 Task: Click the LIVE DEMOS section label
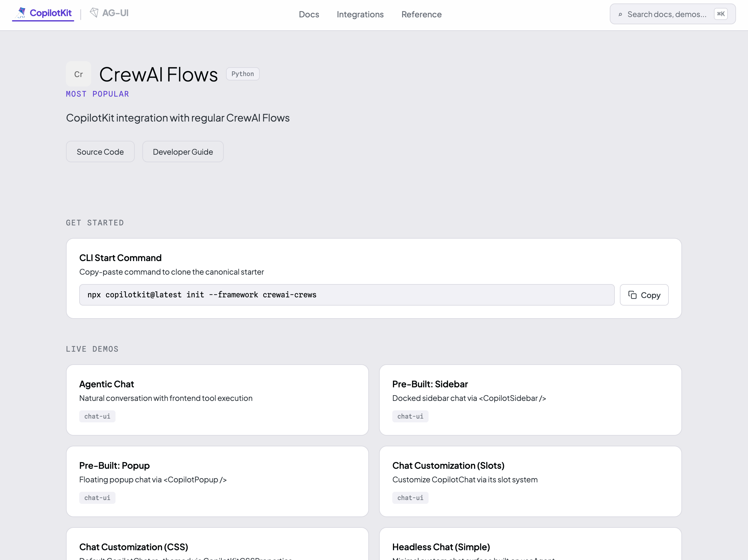92,349
